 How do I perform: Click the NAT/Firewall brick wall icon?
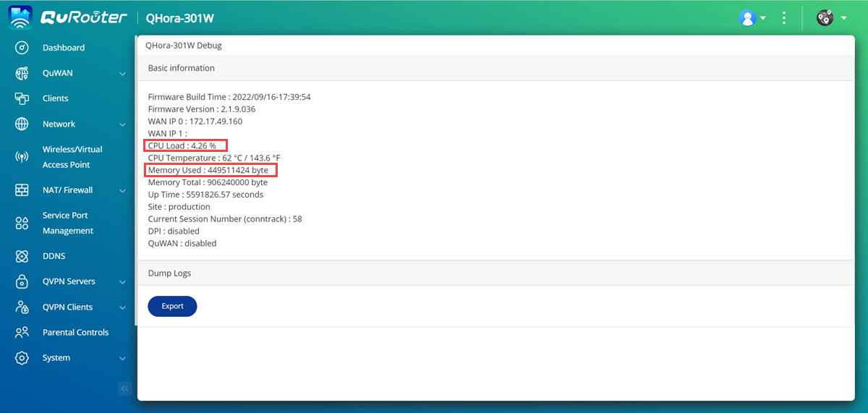[22, 190]
